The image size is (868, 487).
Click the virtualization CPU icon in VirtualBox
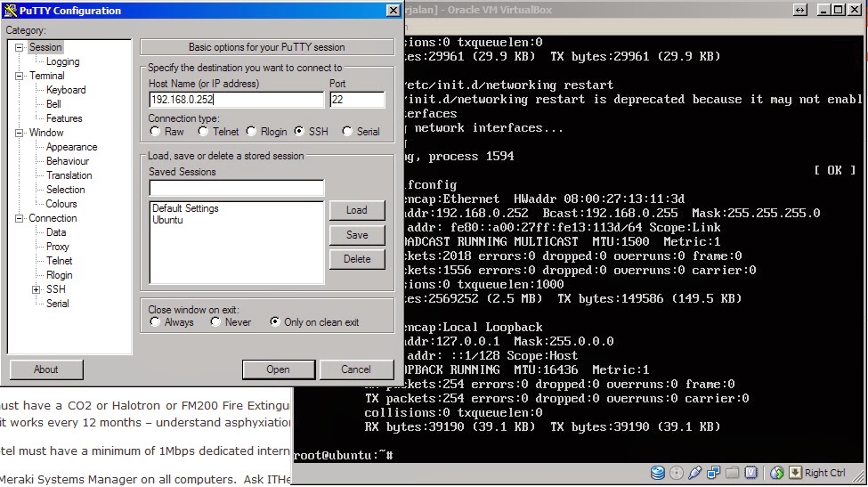tap(751, 473)
